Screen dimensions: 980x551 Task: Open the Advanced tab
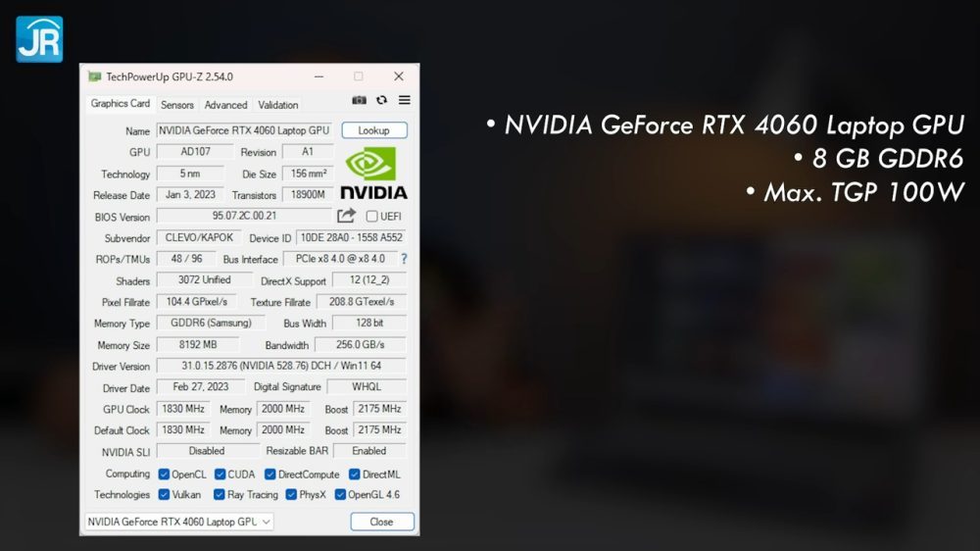225,105
